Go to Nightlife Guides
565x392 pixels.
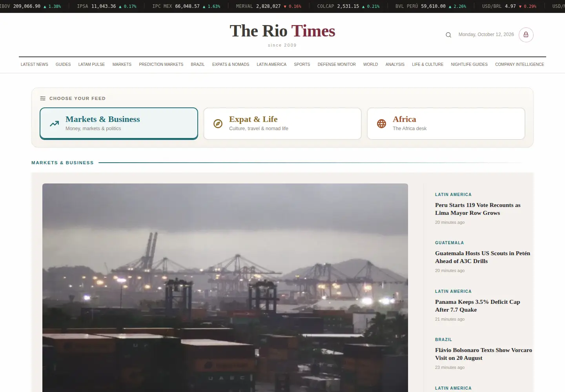coord(469,64)
